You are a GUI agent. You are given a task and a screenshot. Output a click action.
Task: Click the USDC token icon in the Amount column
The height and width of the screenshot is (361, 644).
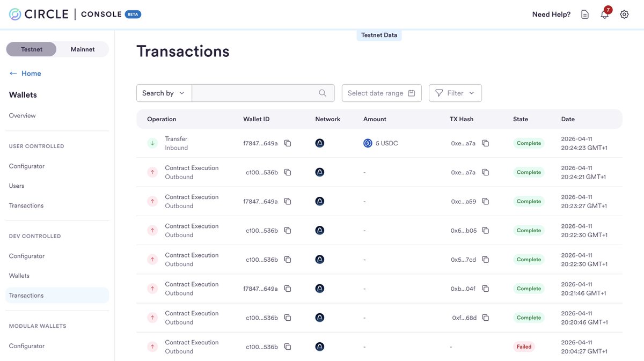point(367,142)
